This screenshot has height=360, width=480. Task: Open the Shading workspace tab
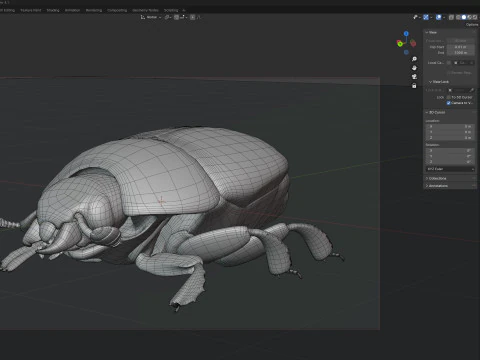(x=53, y=10)
